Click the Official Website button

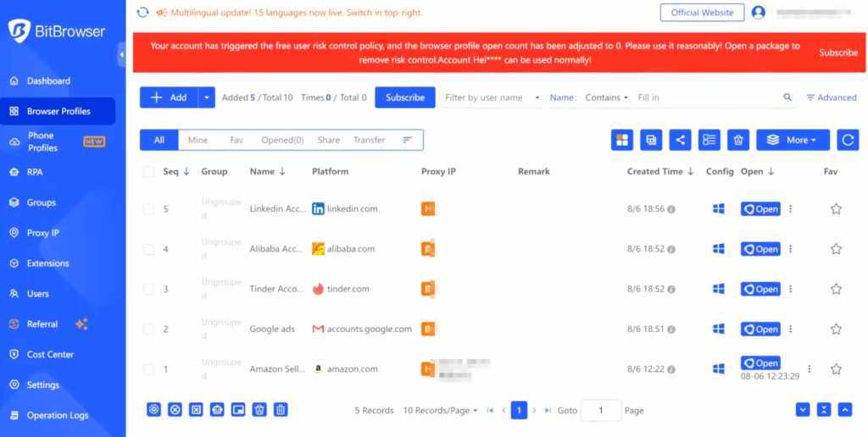[702, 12]
